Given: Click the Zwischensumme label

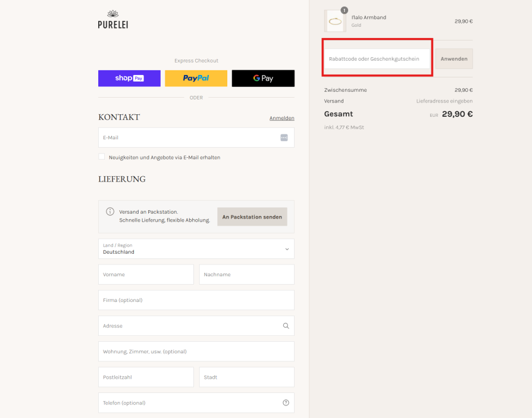Looking at the screenshot, I should tap(345, 90).
